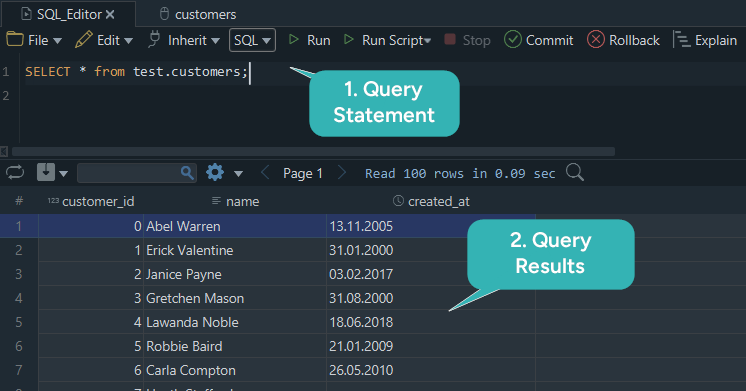The height and width of the screenshot is (391, 746).
Task: Commit the transaction
Action: [x=539, y=40]
